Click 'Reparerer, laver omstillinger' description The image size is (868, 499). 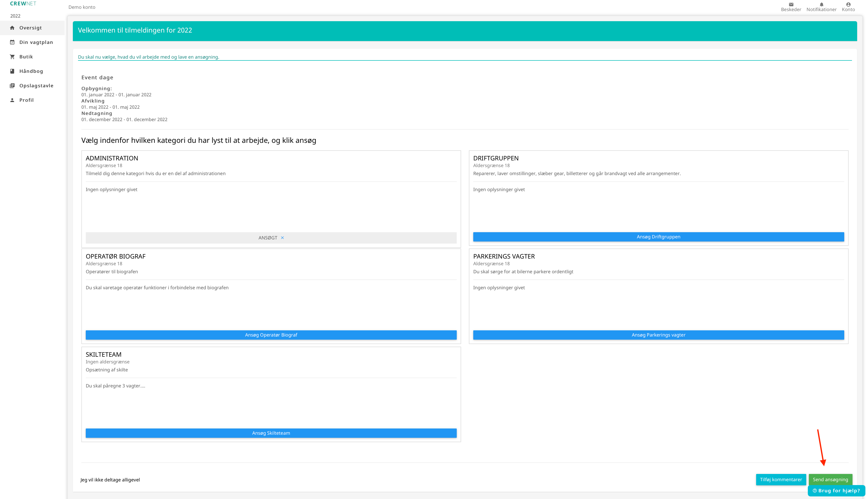pos(577,173)
